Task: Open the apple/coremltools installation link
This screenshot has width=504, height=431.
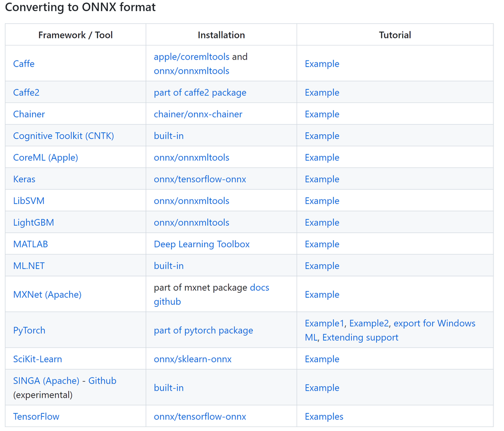Action: click(192, 57)
